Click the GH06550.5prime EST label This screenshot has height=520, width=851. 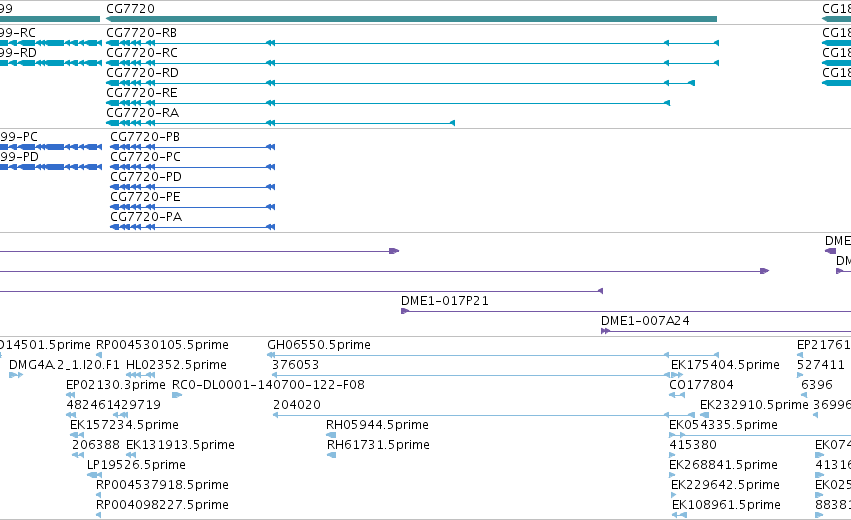pyautogui.click(x=319, y=345)
